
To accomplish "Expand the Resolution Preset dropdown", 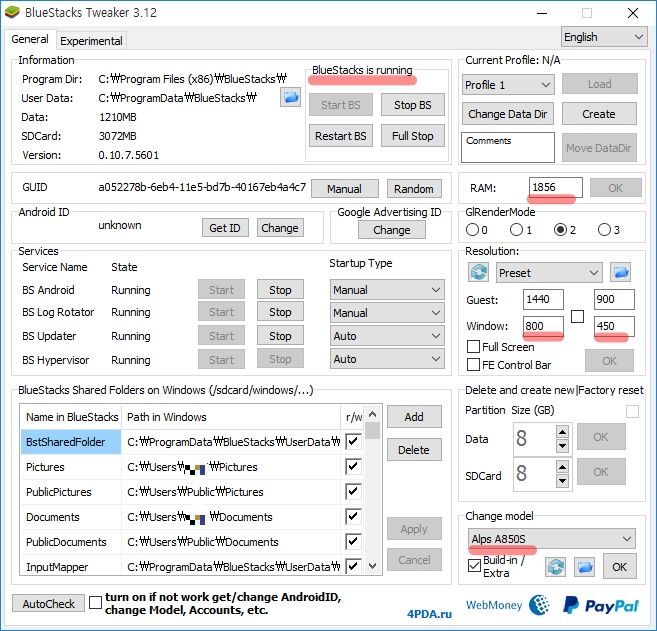I will pos(549,273).
